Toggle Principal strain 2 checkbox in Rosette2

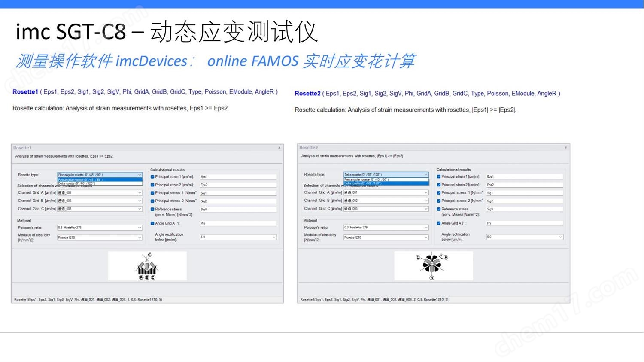[x=439, y=185]
